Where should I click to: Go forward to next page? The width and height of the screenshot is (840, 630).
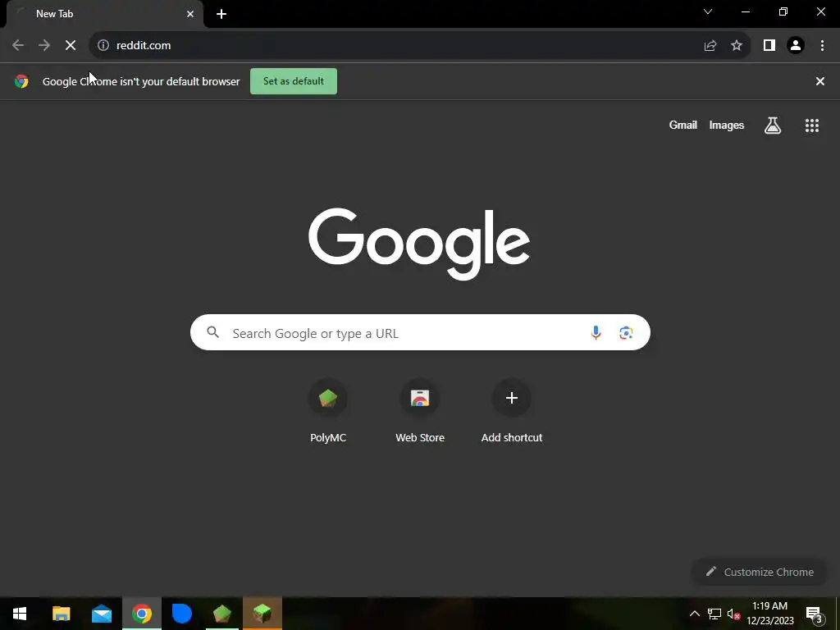[44, 46]
